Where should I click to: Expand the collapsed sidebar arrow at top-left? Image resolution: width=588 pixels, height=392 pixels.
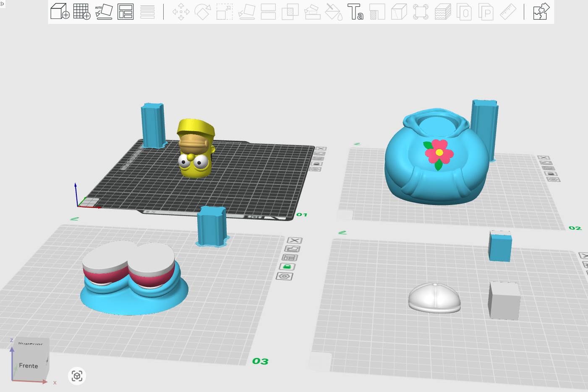[x=2, y=3]
